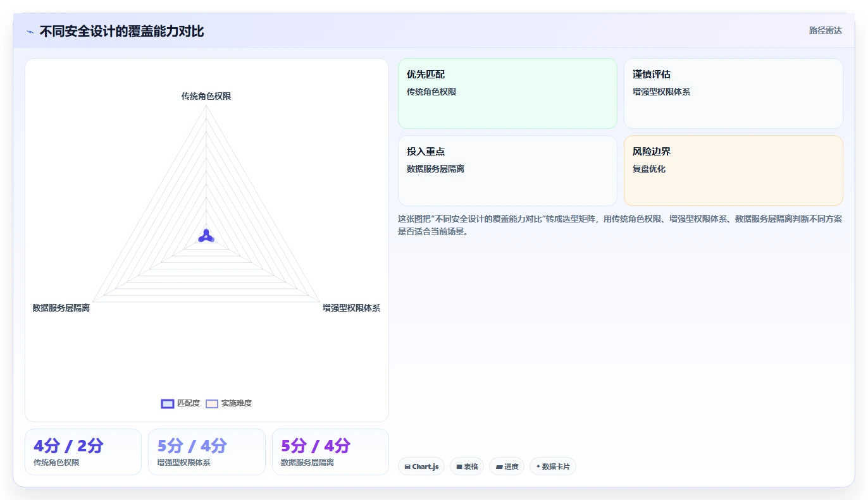Click the 增强型权限体系 radar axis label
This screenshot has width=868, height=500.
pyautogui.click(x=351, y=308)
